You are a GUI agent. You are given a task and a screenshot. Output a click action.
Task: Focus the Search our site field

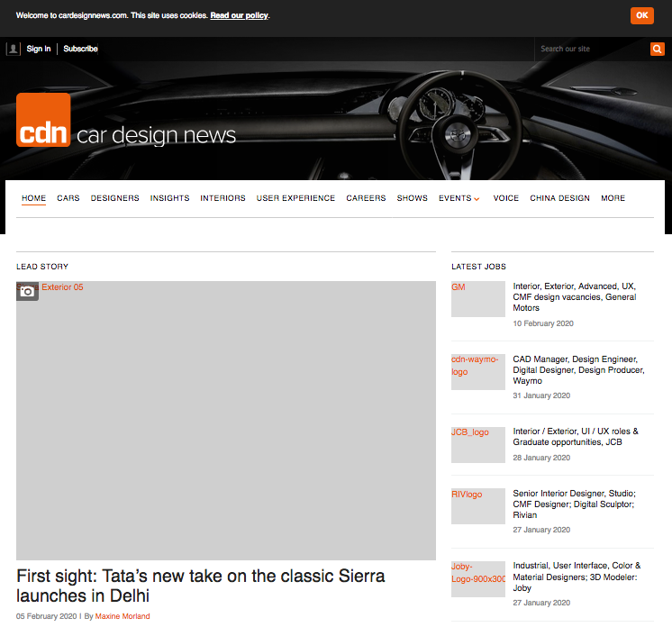point(593,49)
